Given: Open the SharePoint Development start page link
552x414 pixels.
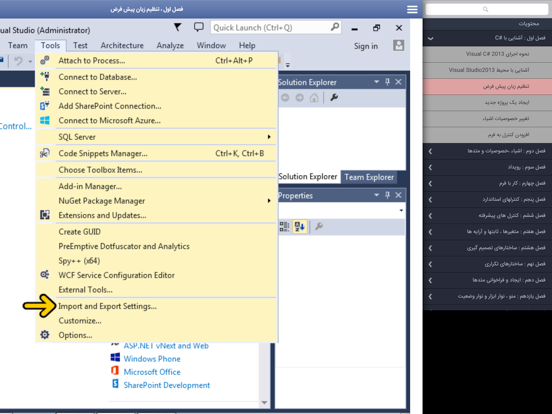Looking at the screenshot, I should 167,385.
